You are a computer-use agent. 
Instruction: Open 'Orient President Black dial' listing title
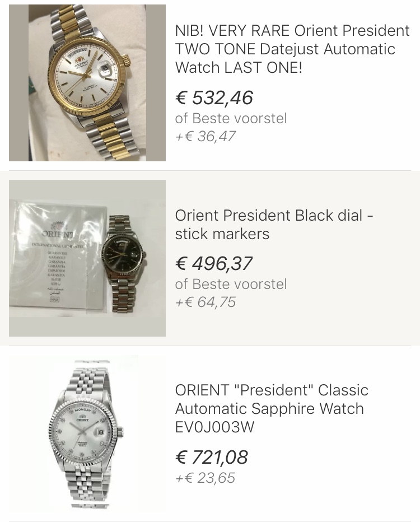click(x=274, y=215)
